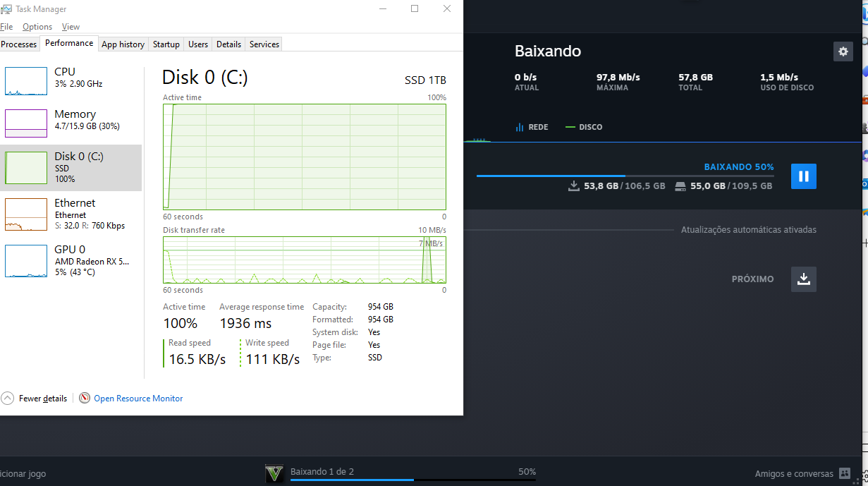Open the Options menu in Task Manager
The width and height of the screenshot is (868, 486).
[37, 27]
